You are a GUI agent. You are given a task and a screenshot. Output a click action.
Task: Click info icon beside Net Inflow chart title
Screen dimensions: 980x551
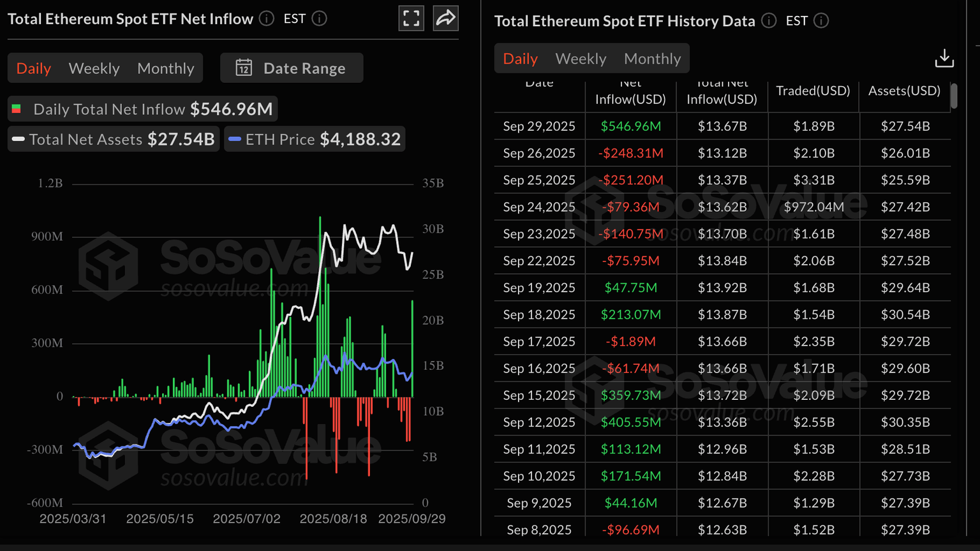click(267, 19)
